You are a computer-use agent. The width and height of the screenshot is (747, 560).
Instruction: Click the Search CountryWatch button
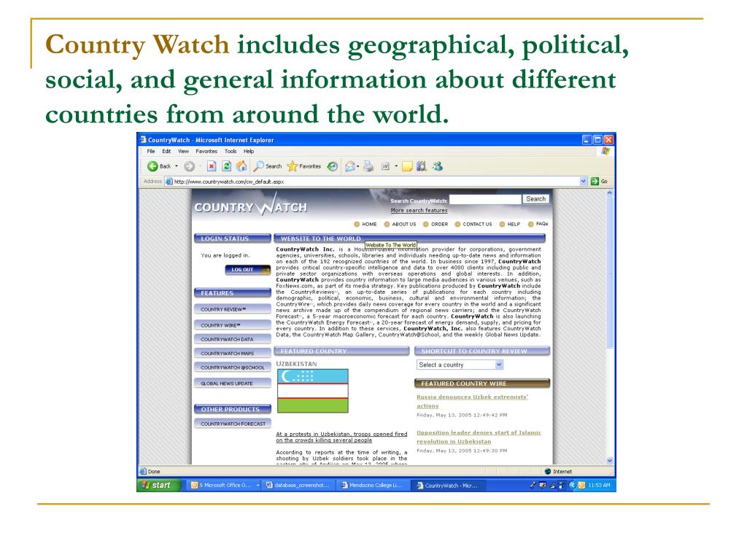(x=535, y=199)
